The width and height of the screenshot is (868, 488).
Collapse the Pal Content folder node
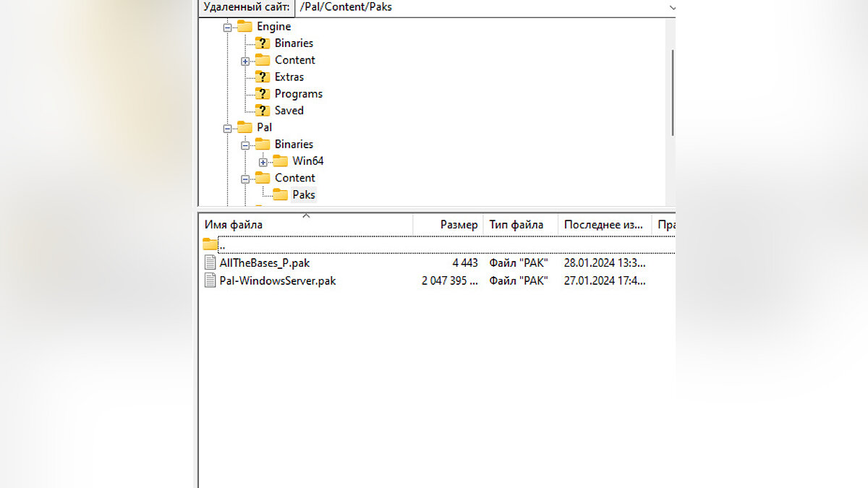[x=245, y=179]
